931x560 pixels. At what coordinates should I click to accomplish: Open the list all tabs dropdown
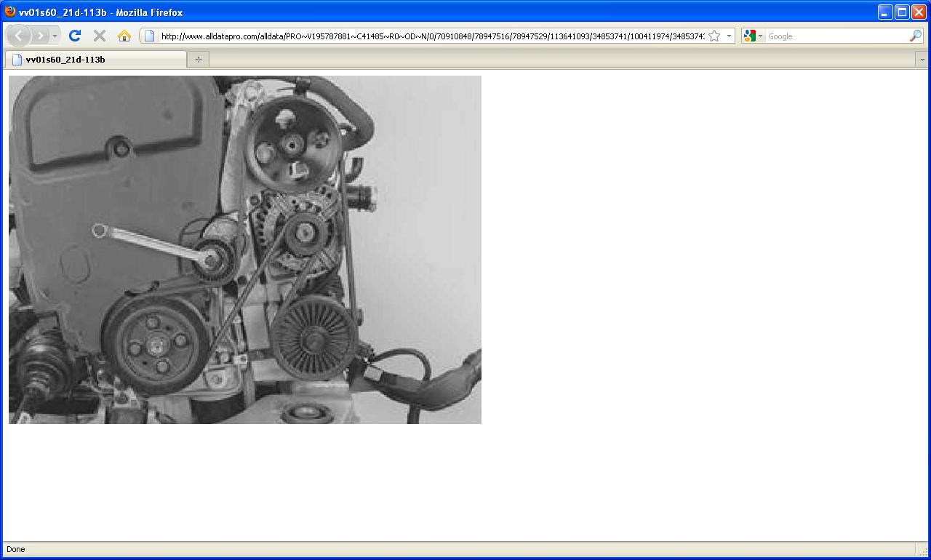click(922, 60)
